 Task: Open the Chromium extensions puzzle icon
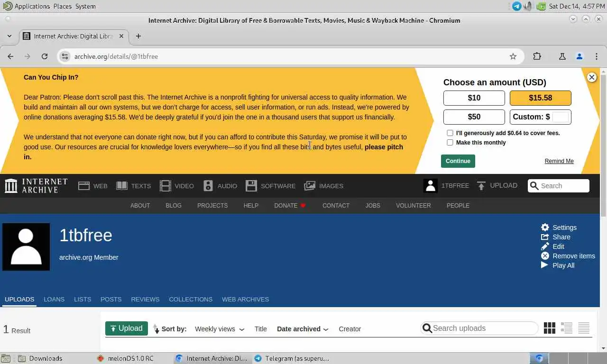point(537,56)
